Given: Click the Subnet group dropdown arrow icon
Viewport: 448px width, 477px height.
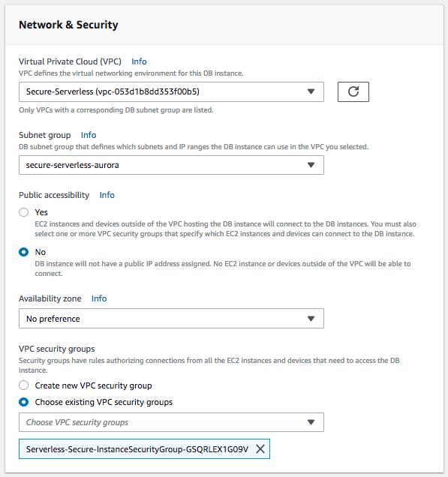Looking at the screenshot, I should (x=311, y=165).
